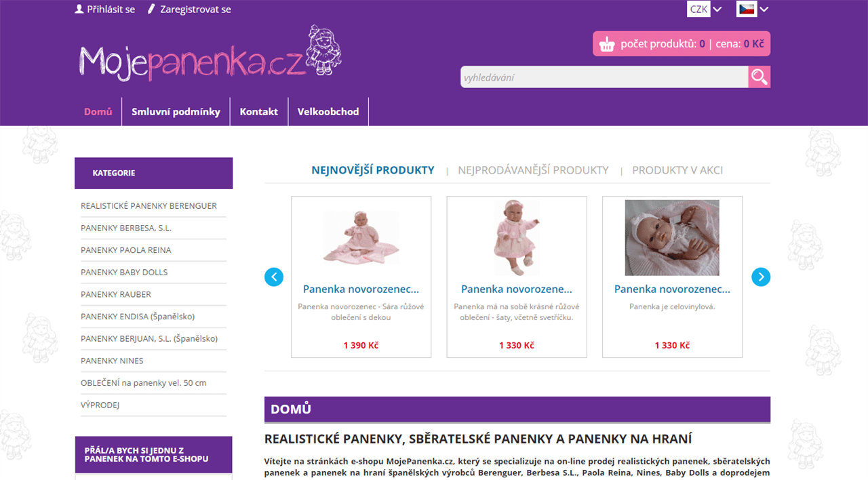
Task: Open the Kontakt menu item
Action: pos(259,112)
